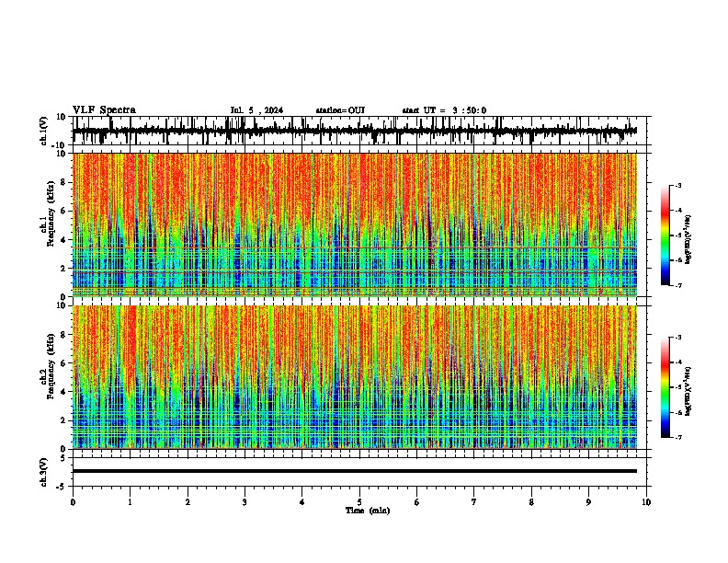Screen dimensions: 728x563
Task: Select the "start UT = 3:50:0" text
Action: [444, 110]
